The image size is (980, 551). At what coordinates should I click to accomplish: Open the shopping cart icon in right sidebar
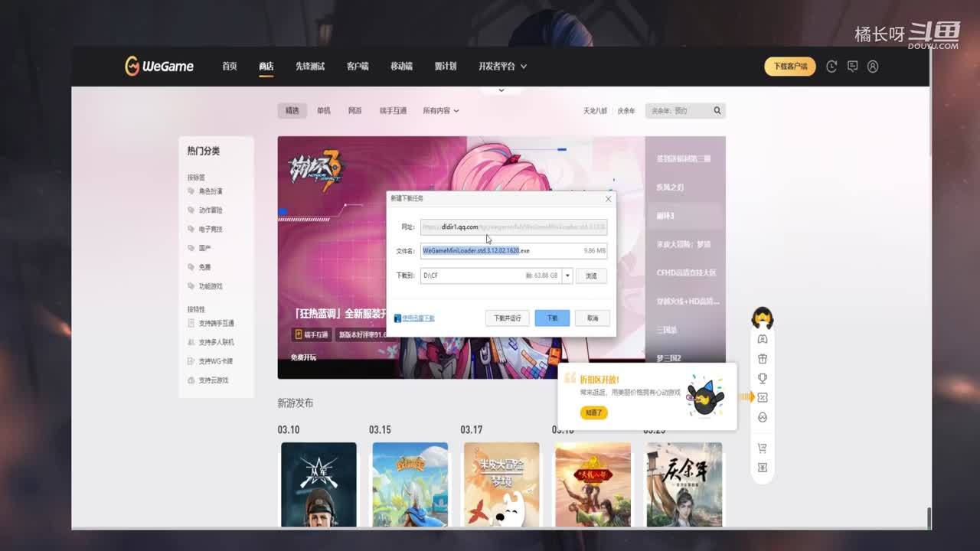763,448
